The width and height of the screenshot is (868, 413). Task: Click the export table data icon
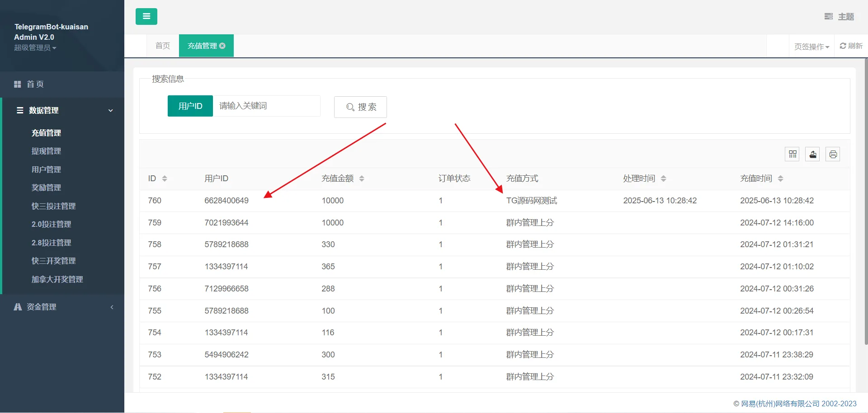pos(812,155)
